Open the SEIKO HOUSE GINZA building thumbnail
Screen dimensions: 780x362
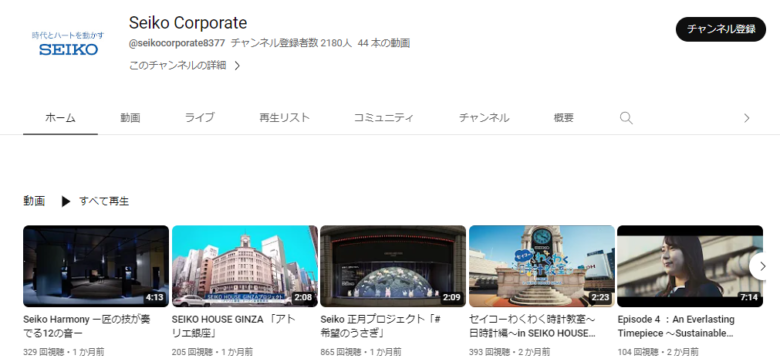point(245,266)
